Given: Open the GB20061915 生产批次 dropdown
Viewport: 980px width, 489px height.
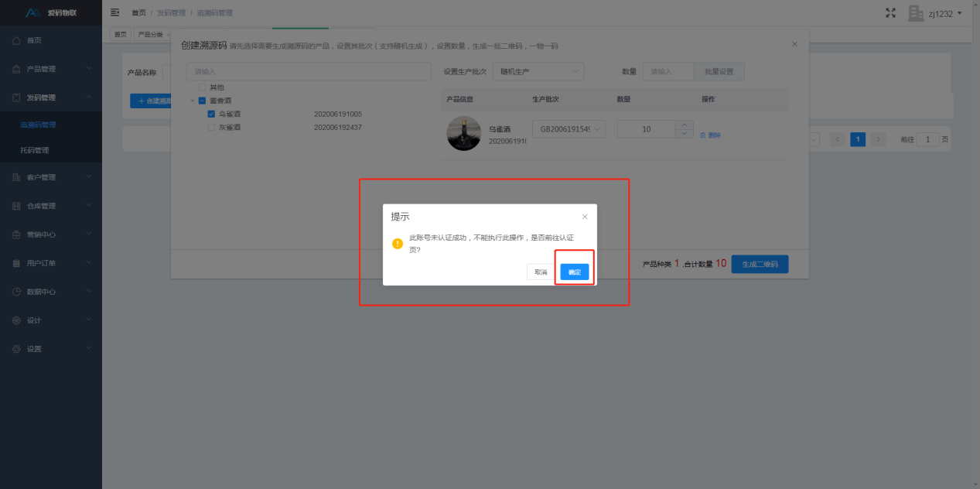Looking at the screenshot, I should click(569, 129).
